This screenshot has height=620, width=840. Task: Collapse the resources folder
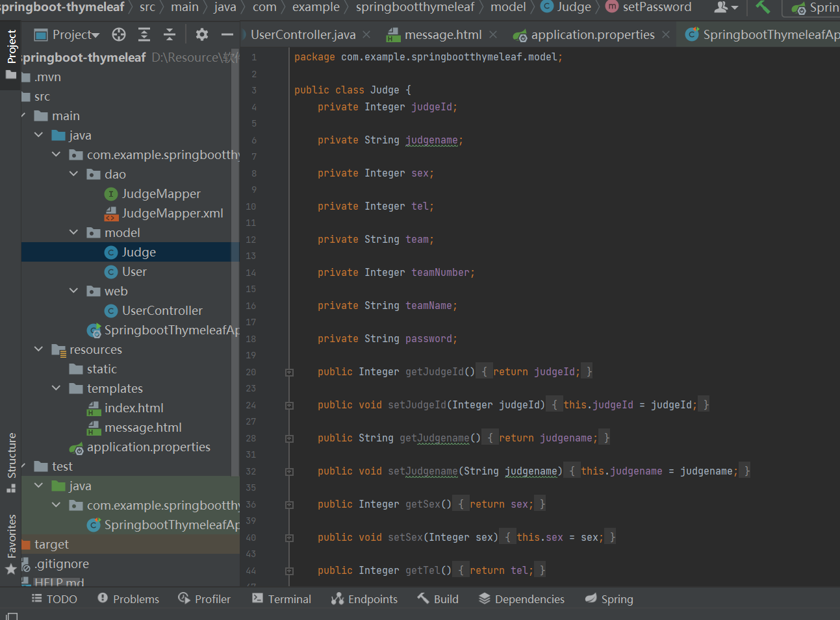click(39, 349)
